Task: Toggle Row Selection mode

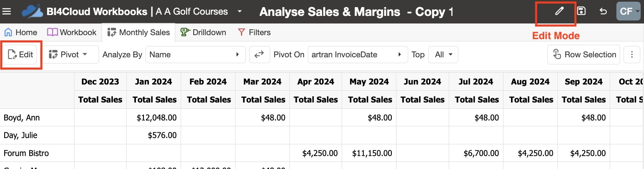Action: 584,54
